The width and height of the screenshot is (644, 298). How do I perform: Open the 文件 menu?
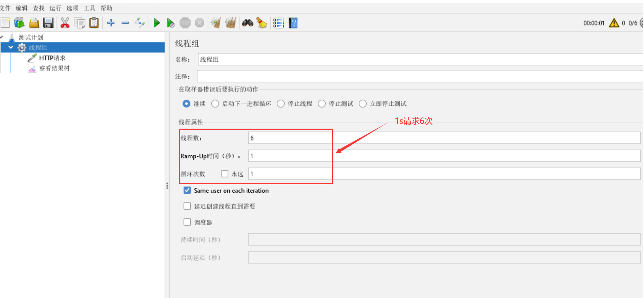[x=5, y=8]
